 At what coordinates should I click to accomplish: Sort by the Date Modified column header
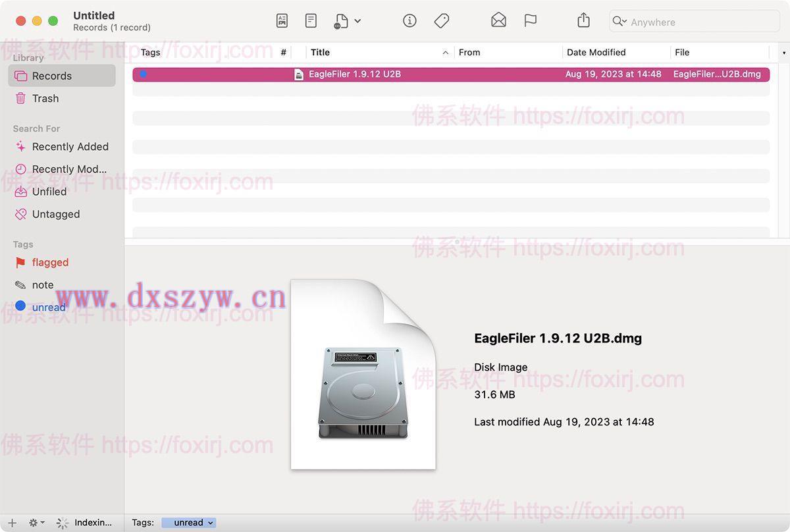point(596,52)
